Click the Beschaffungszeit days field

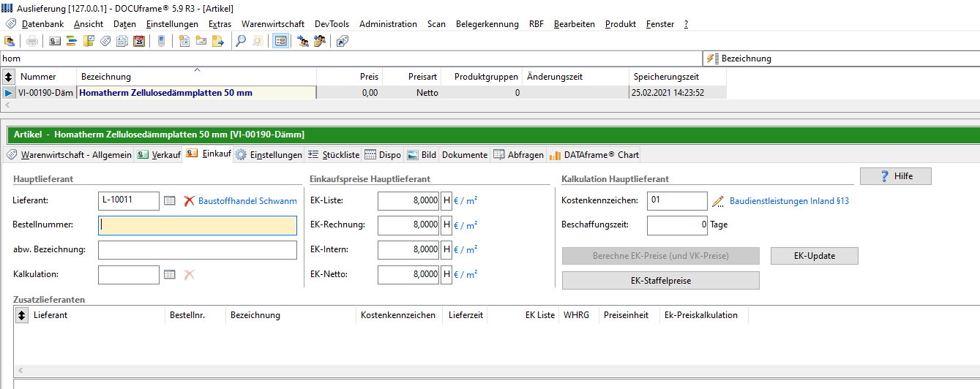[x=678, y=225]
